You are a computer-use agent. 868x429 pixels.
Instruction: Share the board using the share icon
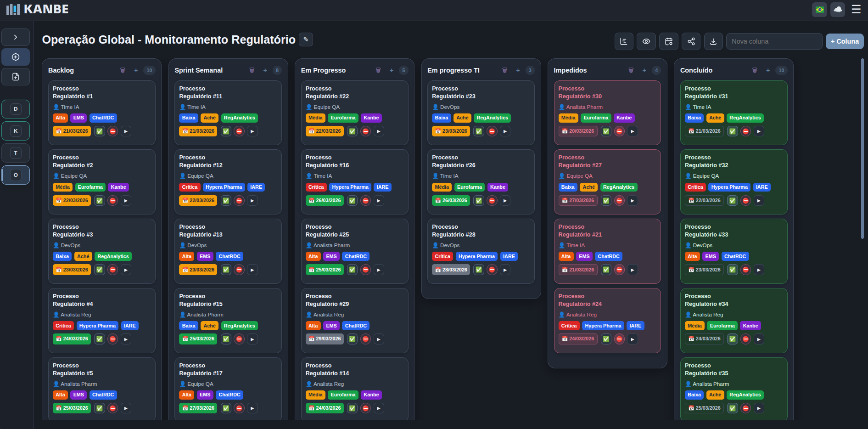691,41
